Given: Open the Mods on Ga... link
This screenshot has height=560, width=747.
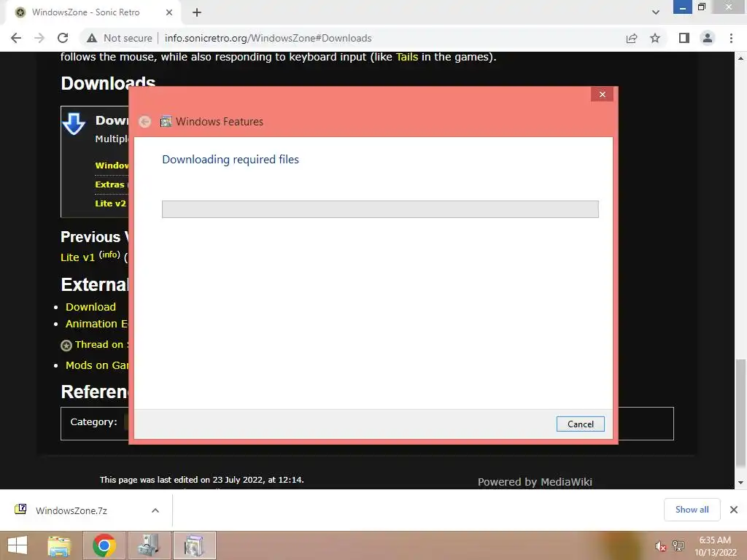Looking at the screenshot, I should (x=97, y=365).
